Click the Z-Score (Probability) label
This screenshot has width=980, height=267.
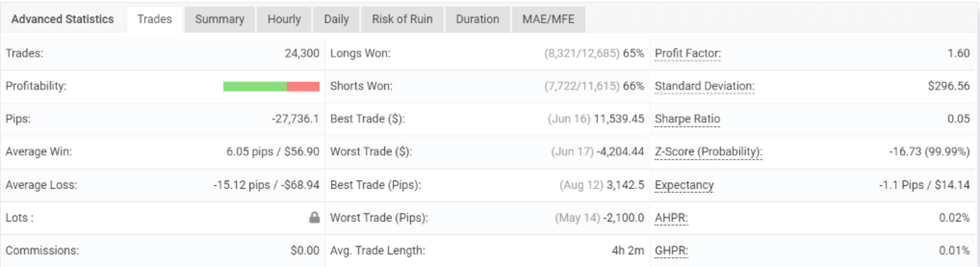709,152
